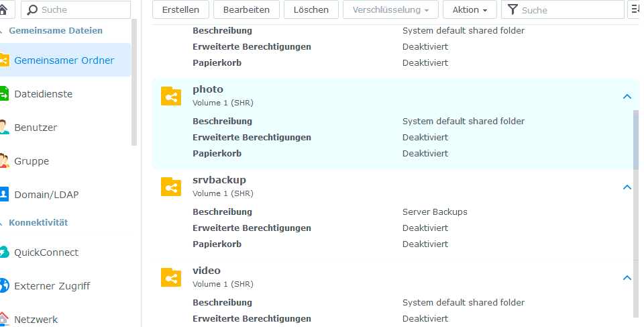The image size is (644, 327).
Task: Click the Gruppe people icon
Action: pos(4,161)
